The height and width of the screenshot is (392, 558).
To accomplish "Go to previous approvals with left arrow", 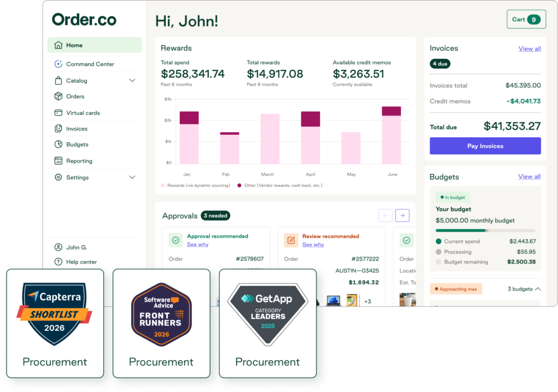I will point(385,215).
